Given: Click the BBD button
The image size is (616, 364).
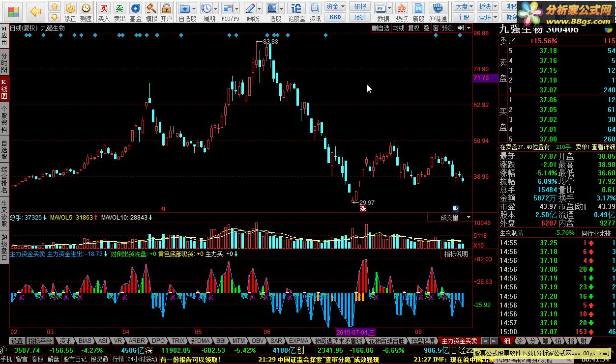Looking at the screenshot, I should tap(335, 17).
